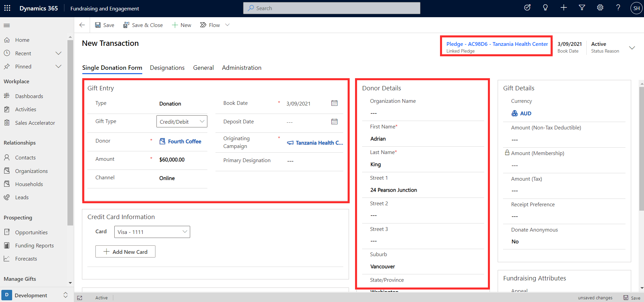The width and height of the screenshot is (644, 302).
Task: Click the help question mark icon
Action: pos(618,8)
